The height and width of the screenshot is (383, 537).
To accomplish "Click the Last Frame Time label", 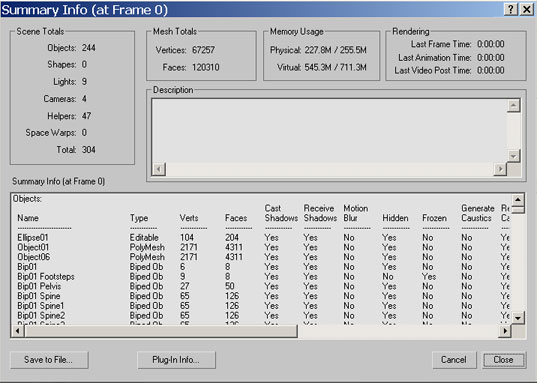I will click(441, 44).
